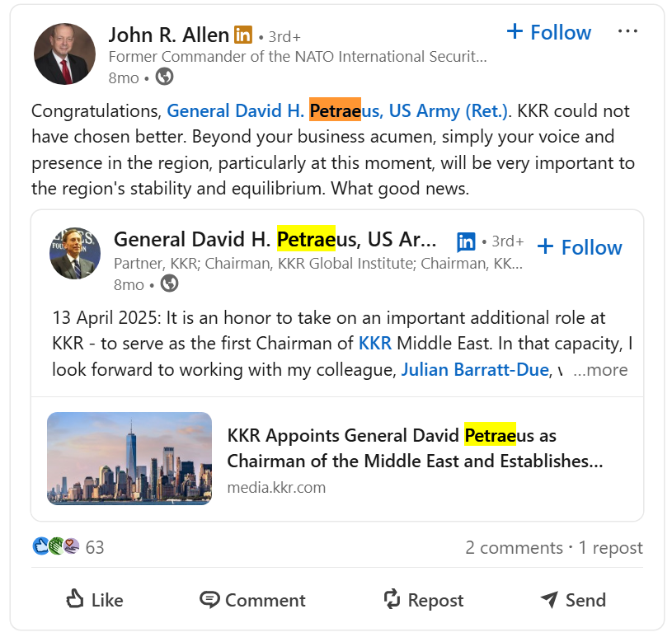Open the Julian Barratt-Due profile link
This screenshot has height=637, width=672.
click(x=474, y=370)
